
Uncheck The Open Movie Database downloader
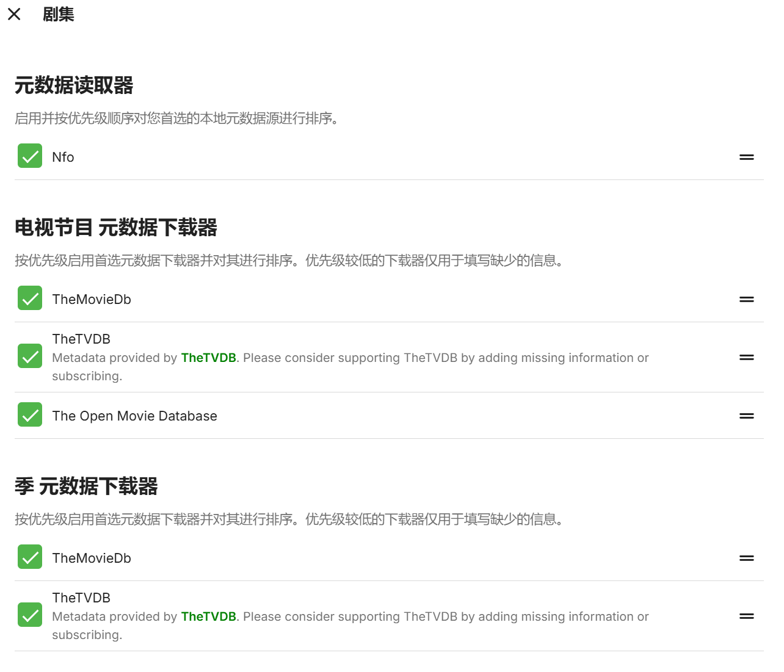29,414
